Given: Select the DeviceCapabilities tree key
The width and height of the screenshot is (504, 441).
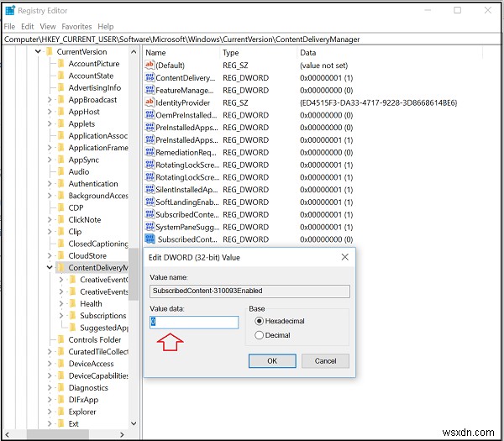Looking at the screenshot, I should pos(98,375).
